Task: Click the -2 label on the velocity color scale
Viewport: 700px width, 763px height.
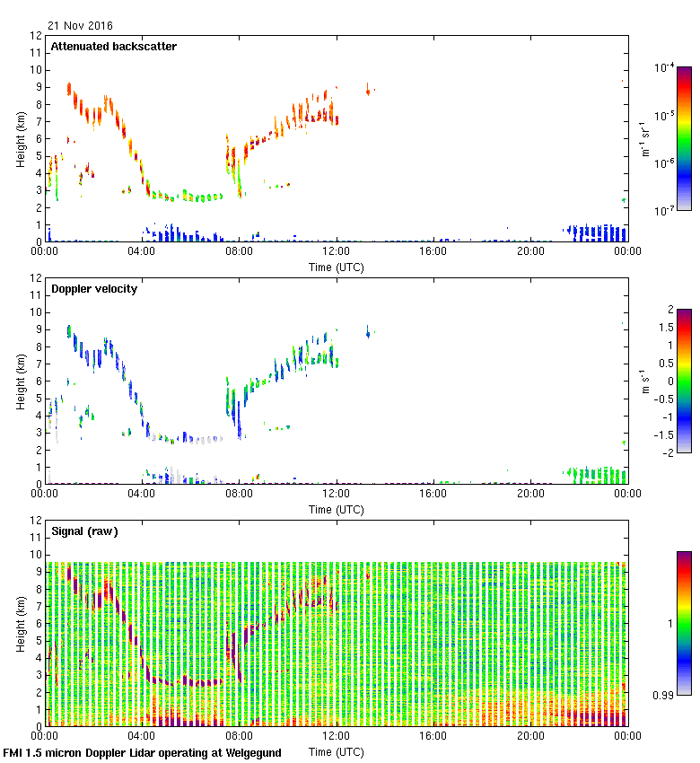Action: click(x=667, y=452)
